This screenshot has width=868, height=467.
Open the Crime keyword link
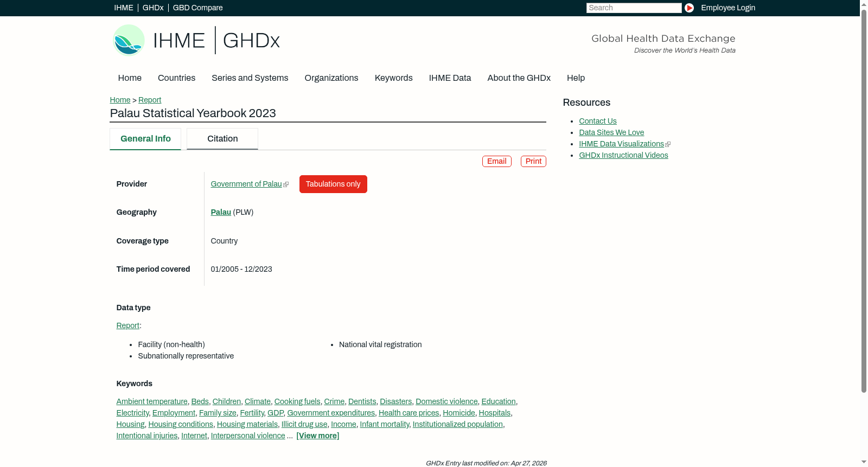(x=334, y=401)
